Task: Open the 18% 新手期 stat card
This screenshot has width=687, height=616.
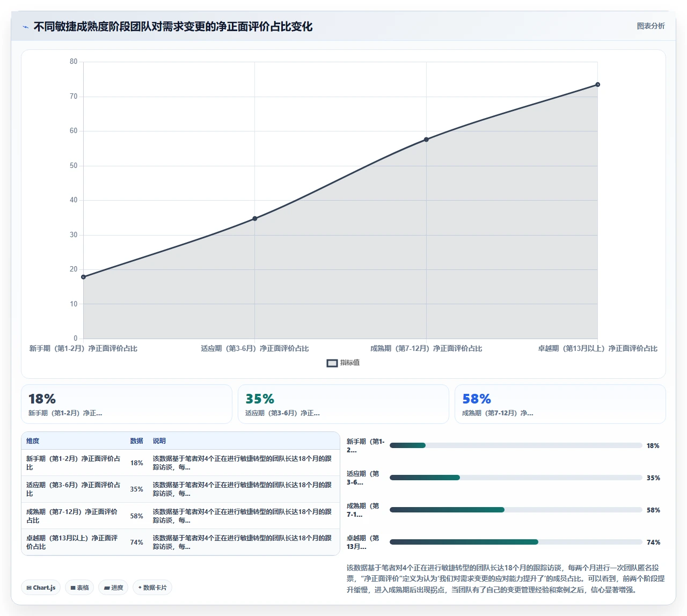Action: point(127,404)
